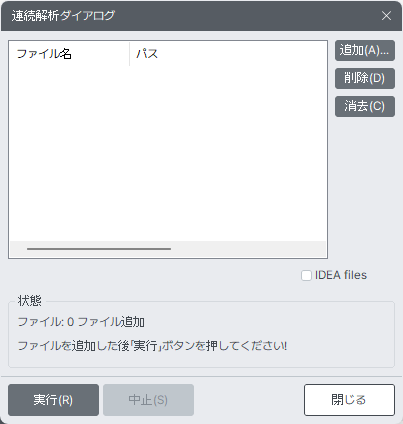Image resolution: width=403 pixels, height=424 pixels.
Task: Click the empty file list area
Action: click(x=168, y=153)
